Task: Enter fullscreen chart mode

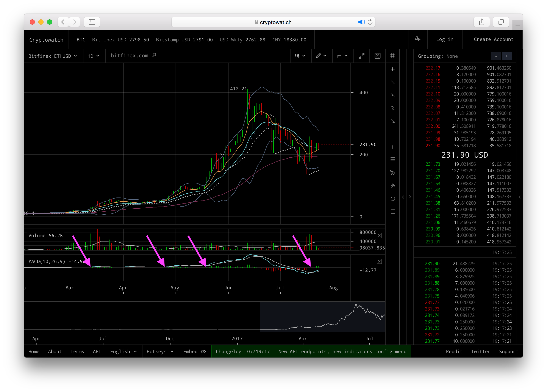Action: point(361,56)
